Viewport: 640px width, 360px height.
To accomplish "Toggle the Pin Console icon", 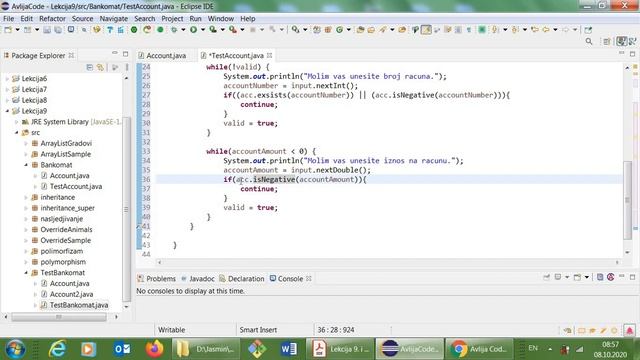I will coord(547,277).
